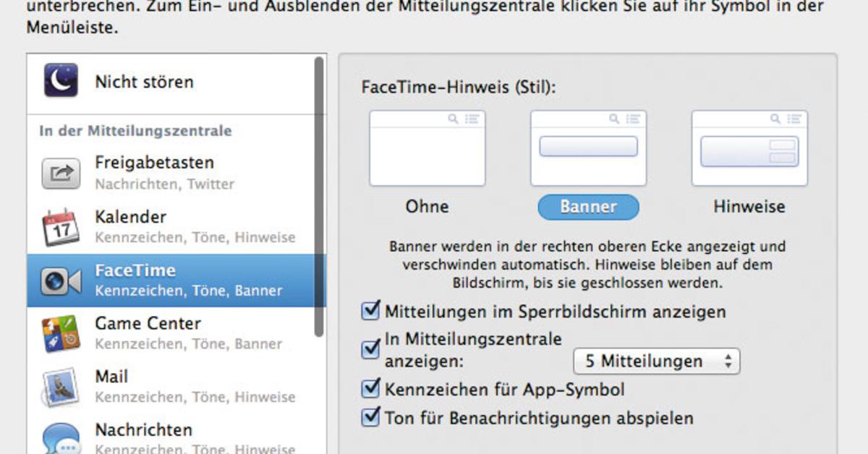Disable Kennzeichen für App-Symbol checkbox
The width and height of the screenshot is (868, 454).
coord(371,389)
